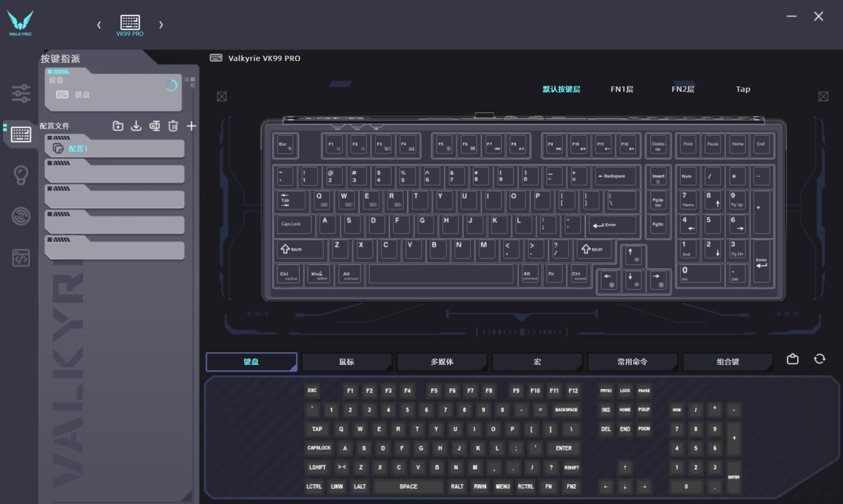The image size is (843, 504).
Task: Click the left crossed-box corner icon
Action: coord(222,96)
